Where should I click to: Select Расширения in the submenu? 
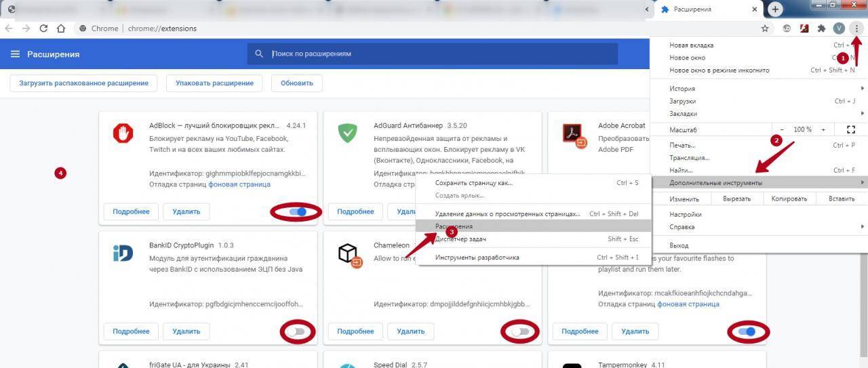pos(533,226)
